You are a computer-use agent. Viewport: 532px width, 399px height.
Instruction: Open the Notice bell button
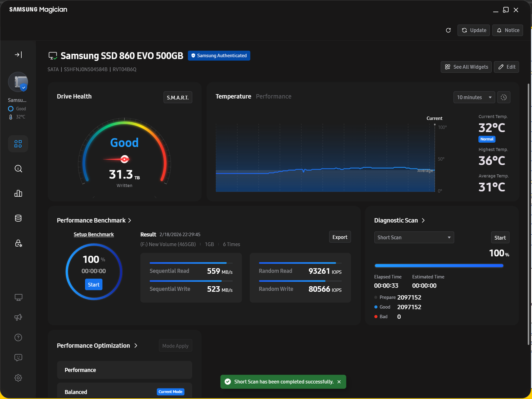[x=508, y=30]
